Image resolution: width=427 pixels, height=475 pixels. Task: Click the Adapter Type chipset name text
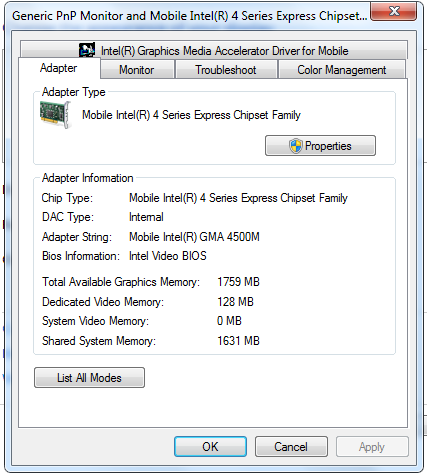tap(191, 115)
